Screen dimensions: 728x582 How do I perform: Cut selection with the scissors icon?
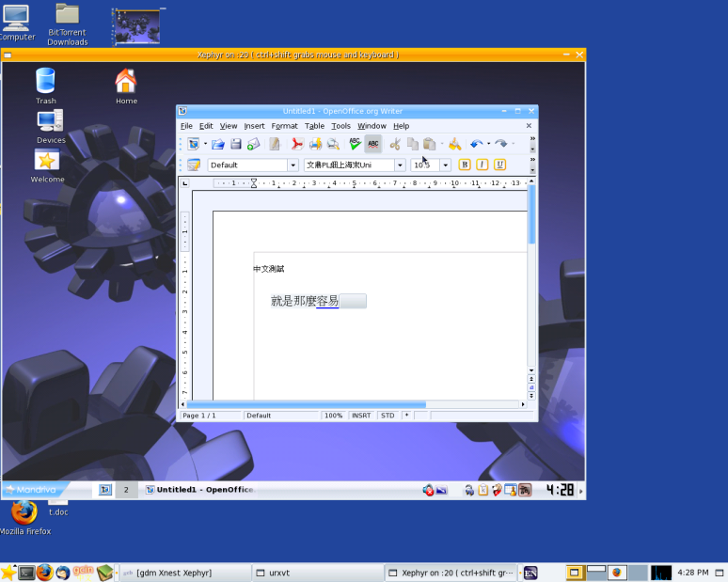(395, 144)
